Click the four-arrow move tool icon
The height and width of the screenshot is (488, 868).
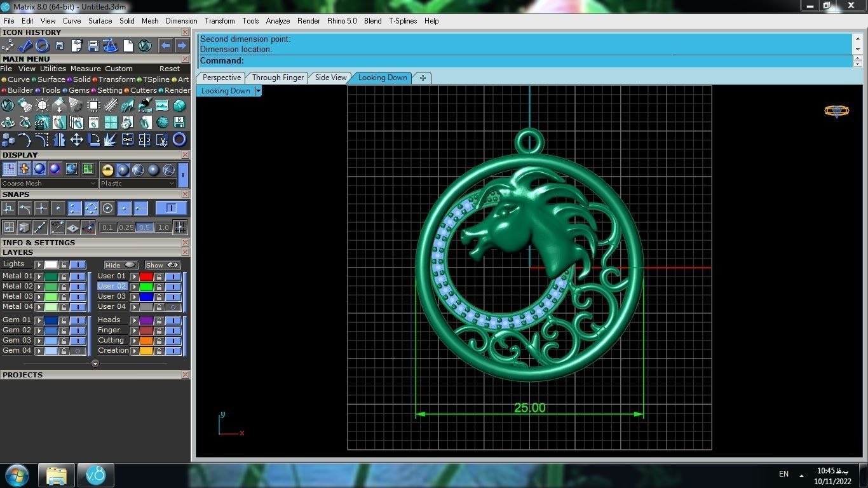[x=76, y=139]
